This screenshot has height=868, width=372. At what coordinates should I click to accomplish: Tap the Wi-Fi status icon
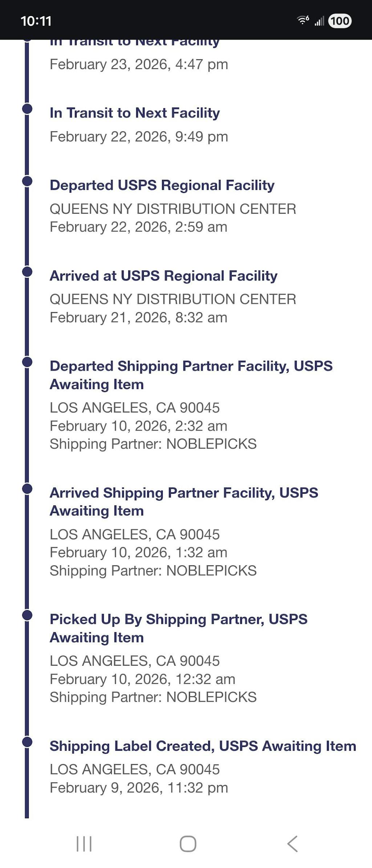pyautogui.click(x=303, y=20)
